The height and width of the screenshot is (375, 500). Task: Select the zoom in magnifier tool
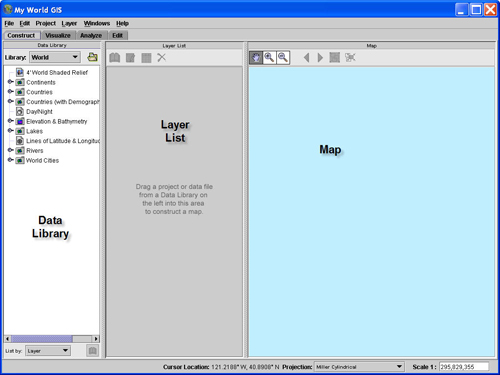tap(269, 57)
